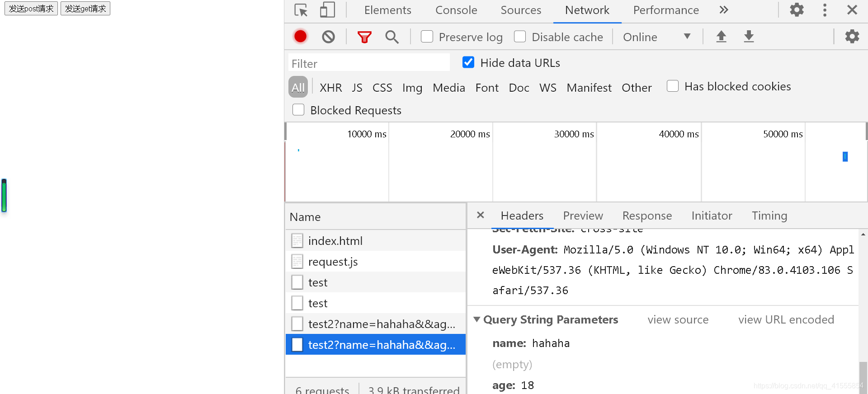Viewport: 868px width, 394px height.
Task: Enable Disable cache checkbox
Action: (520, 36)
